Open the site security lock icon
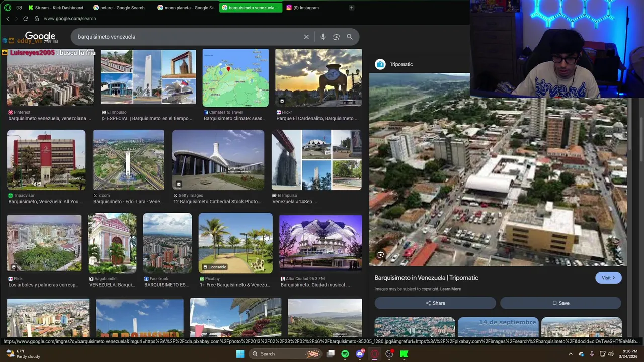Viewport: 644px width, 362px height. 36,19
